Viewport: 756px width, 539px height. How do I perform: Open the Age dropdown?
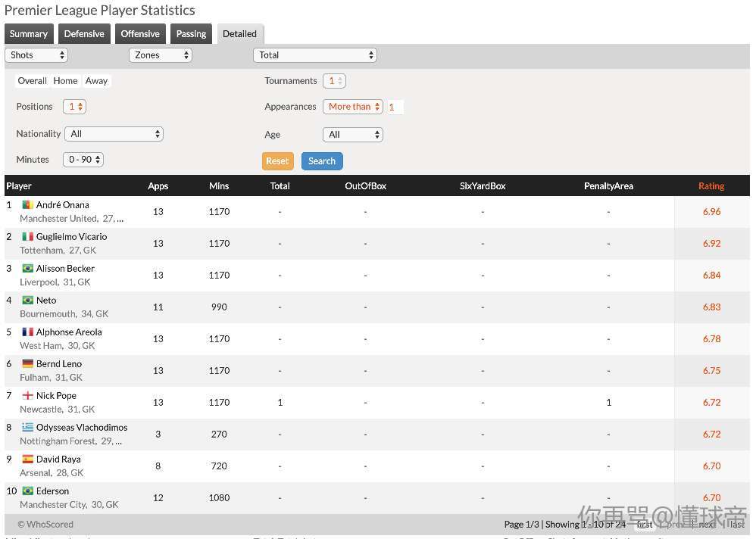[353, 135]
